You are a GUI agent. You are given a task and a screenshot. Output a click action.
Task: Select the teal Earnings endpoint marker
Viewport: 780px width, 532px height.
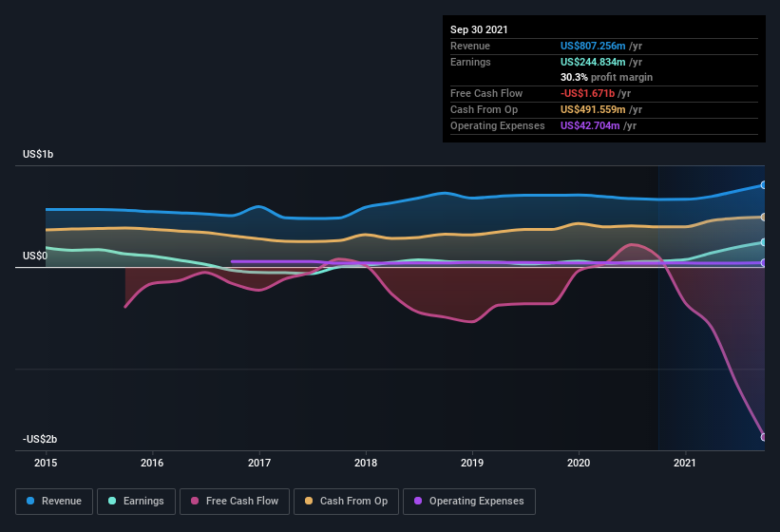tap(764, 242)
